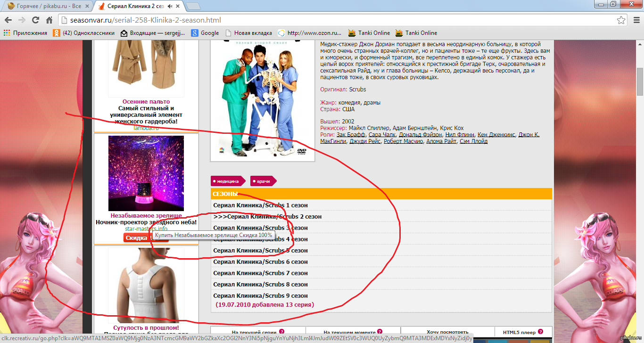Reload the page with the refresh icon
644x343 pixels.
tap(35, 20)
